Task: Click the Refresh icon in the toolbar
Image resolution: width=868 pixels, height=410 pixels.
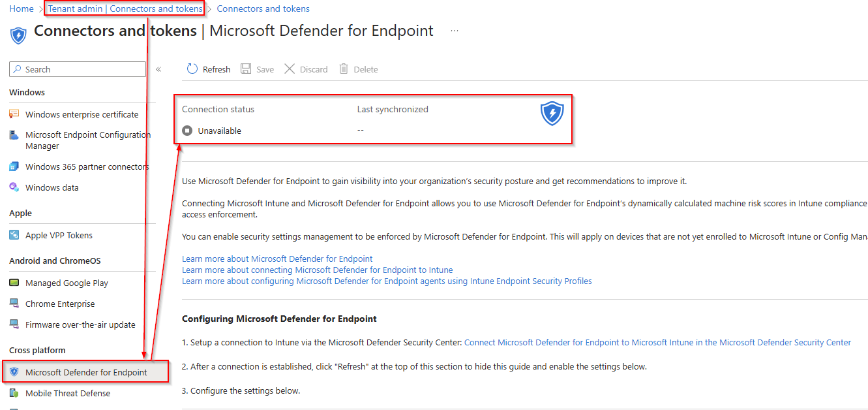Action: pos(192,69)
